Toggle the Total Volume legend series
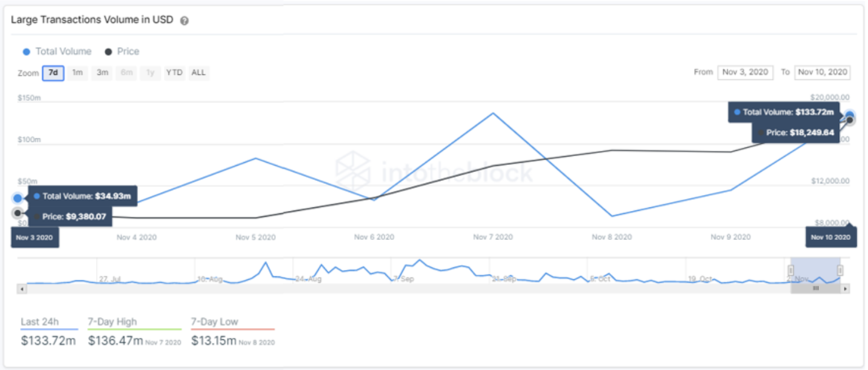 click(x=57, y=51)
